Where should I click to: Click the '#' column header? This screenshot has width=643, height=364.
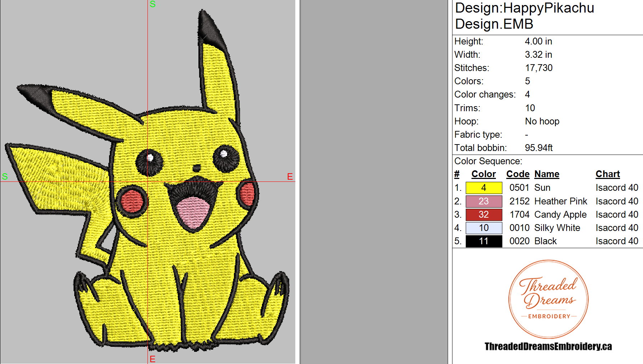tap(457, 174)
